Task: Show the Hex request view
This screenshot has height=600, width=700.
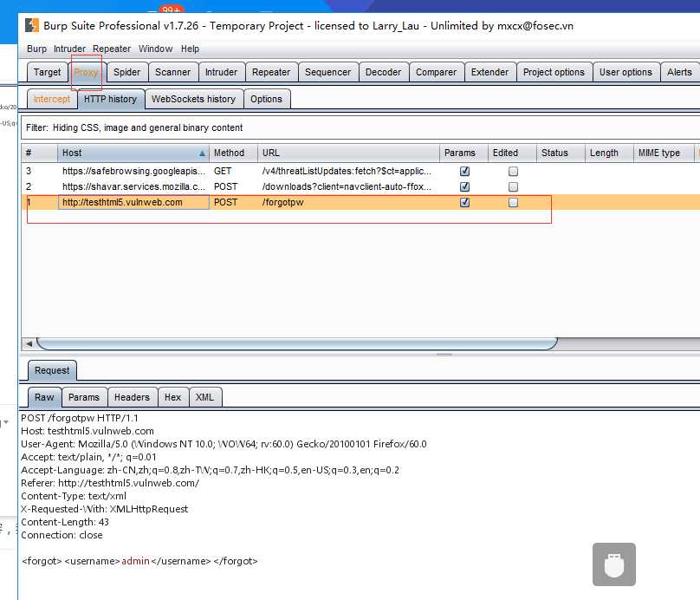Action: (x=172, y=397)
